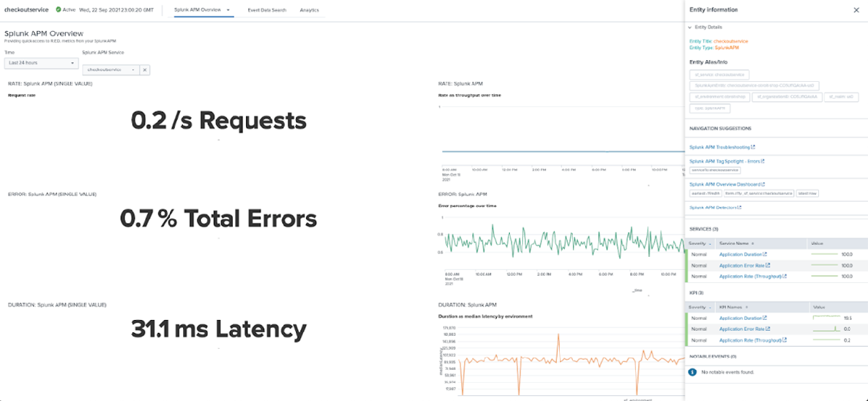
Task: Click the sf_service: checkoutservice alias tag
Action: pyautogui.click(x=720, y=75)
